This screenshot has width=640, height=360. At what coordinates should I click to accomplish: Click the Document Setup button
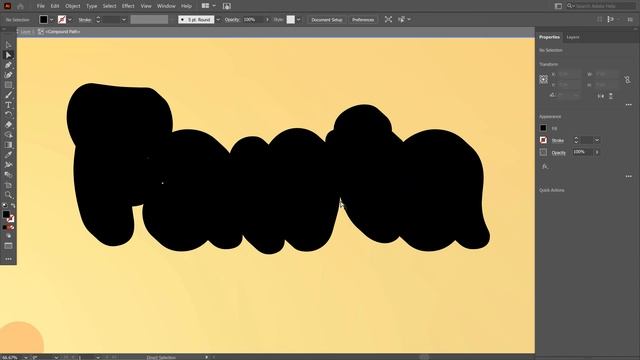coord(327,20)
